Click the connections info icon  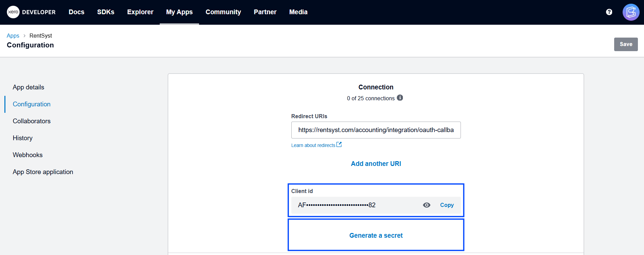400,98
